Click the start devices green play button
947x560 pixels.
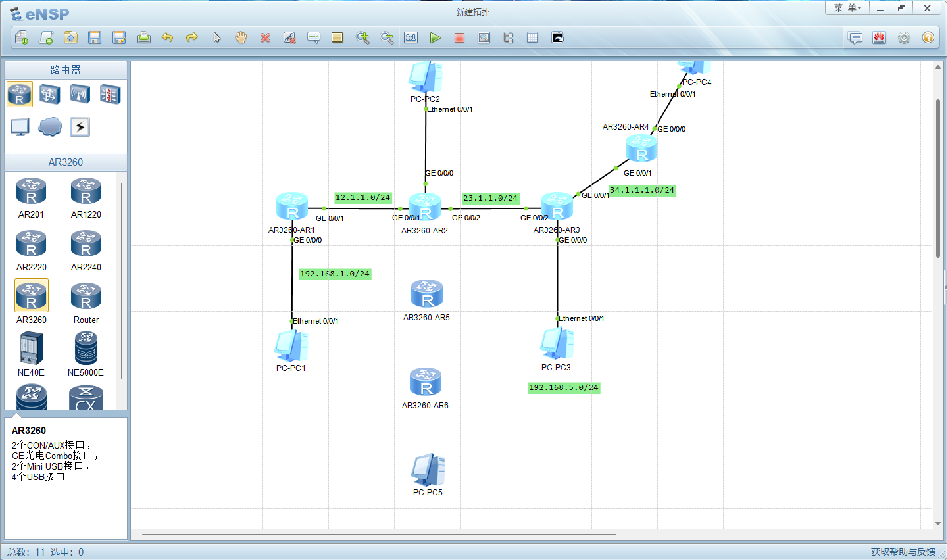(x=435, y=38)
